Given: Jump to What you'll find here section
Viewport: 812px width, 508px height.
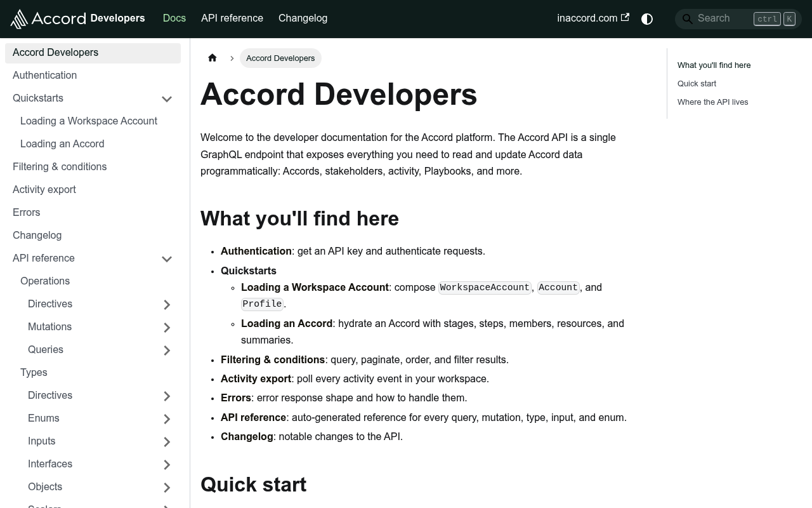Looking at the screenshot, I should pyautogui.click(x=714, y=65).
